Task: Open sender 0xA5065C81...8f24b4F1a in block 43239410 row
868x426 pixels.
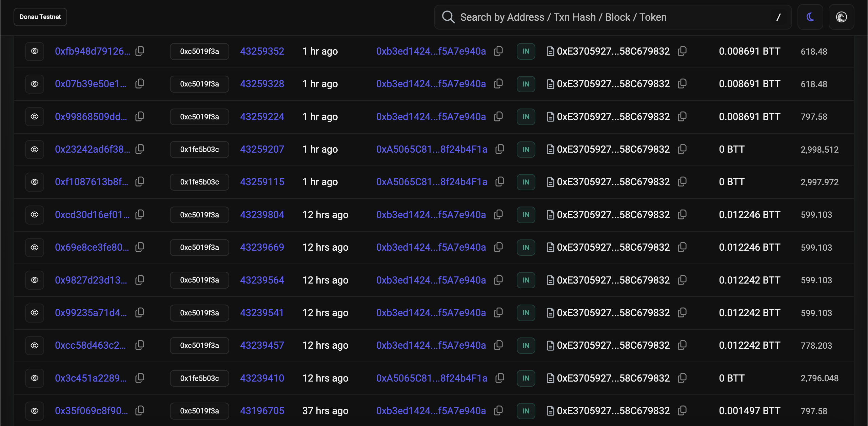Action: pos(432,378)
